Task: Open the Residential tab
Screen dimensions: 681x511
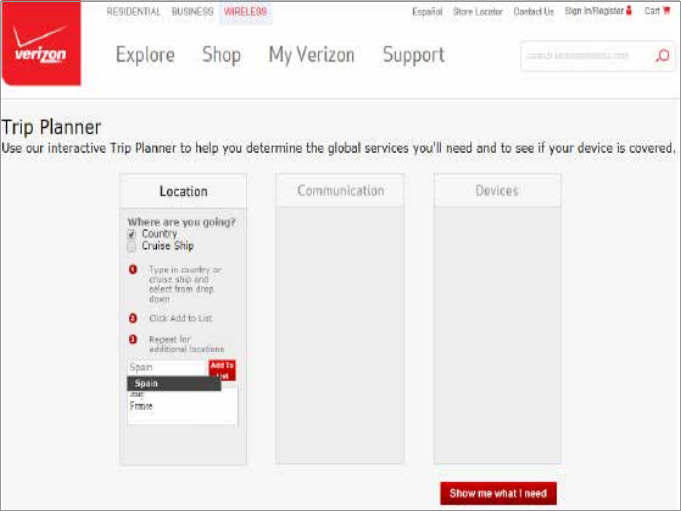Action: (x=133, y=12)
